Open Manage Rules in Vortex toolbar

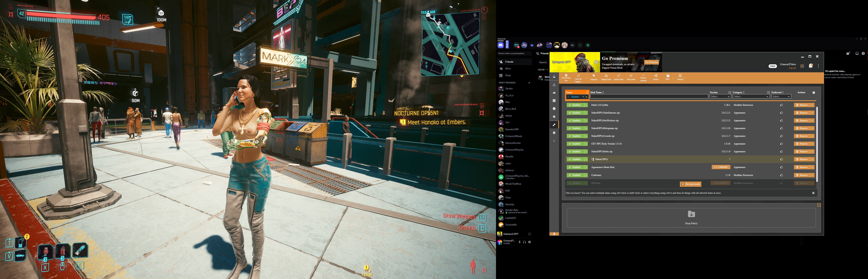click(606, 77)
